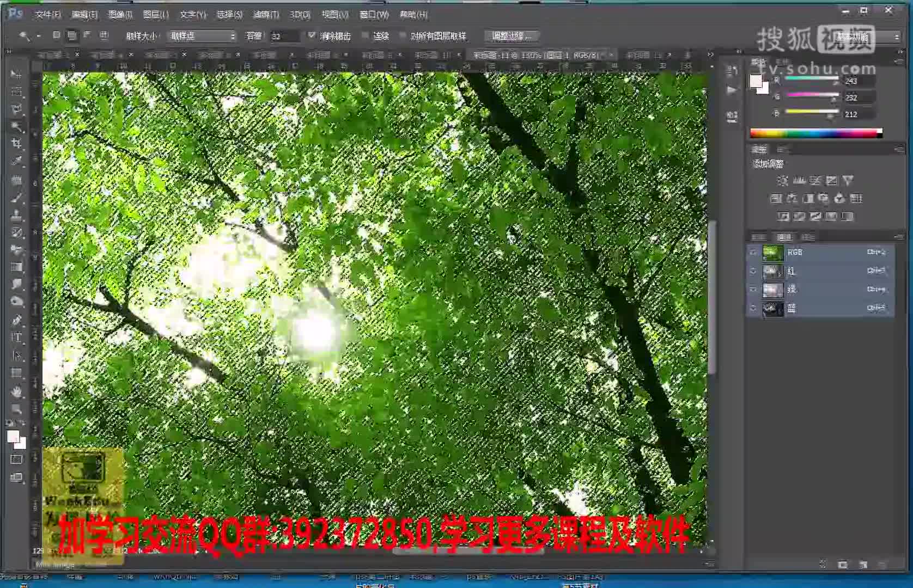Screen dimensions: 913x588
Task: Add a Brightness/Contrast adjustment
Action: 782,181
